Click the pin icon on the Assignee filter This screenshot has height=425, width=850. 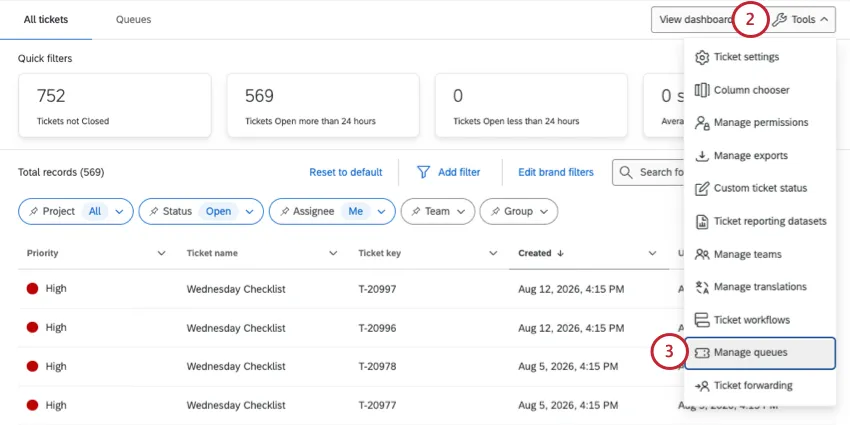point(284,211)
